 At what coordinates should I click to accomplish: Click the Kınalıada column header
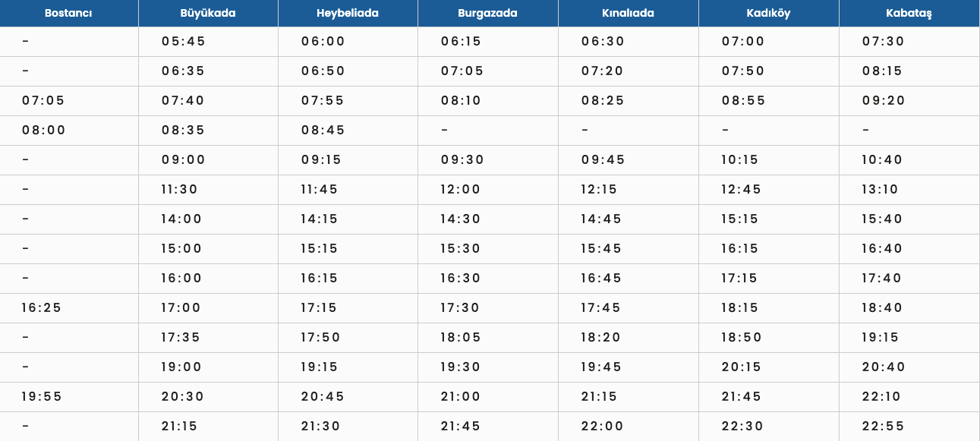pyautogui.click(x=629, y=13)
